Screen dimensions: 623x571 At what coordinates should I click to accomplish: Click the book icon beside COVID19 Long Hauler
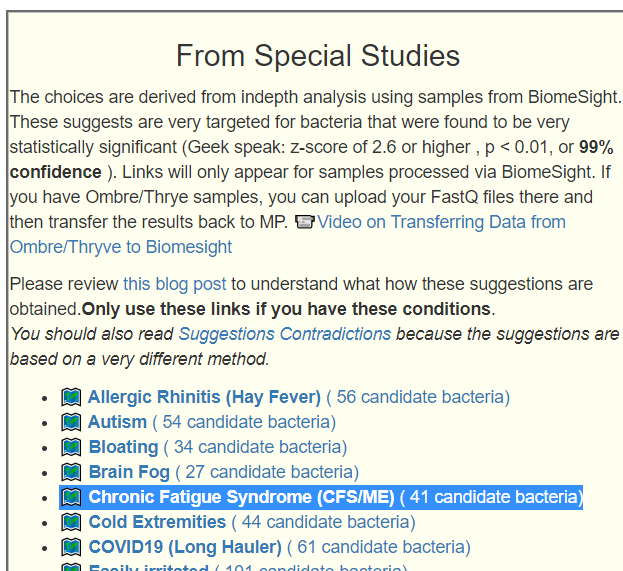[x=71, y=547]
